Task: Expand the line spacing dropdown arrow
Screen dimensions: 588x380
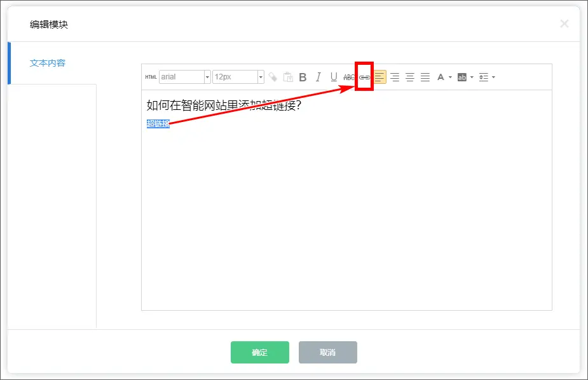Action: point(493,78)
